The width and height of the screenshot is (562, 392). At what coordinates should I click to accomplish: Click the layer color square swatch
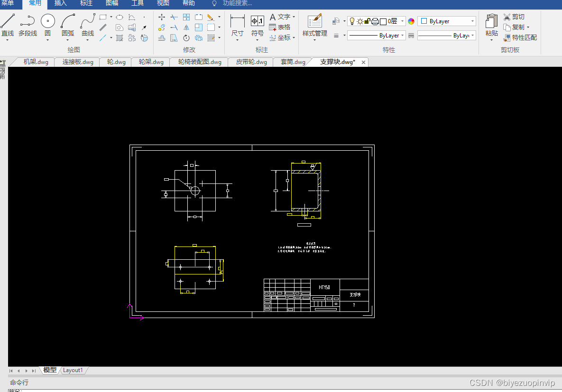383,21
